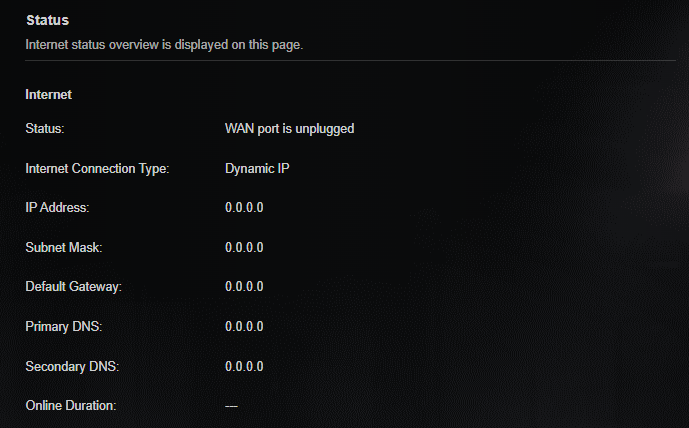The width and height of the screenshot is (689, 428).
Task: Click the 'Secondary DNS:' label
Action: pyautogui.click(x=72, y=366)
